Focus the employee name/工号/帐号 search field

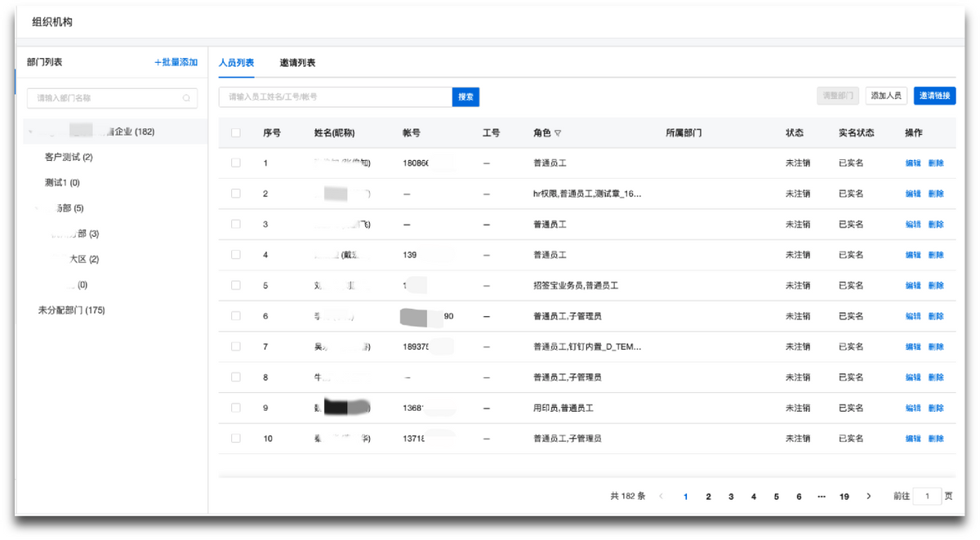point(336,97)
